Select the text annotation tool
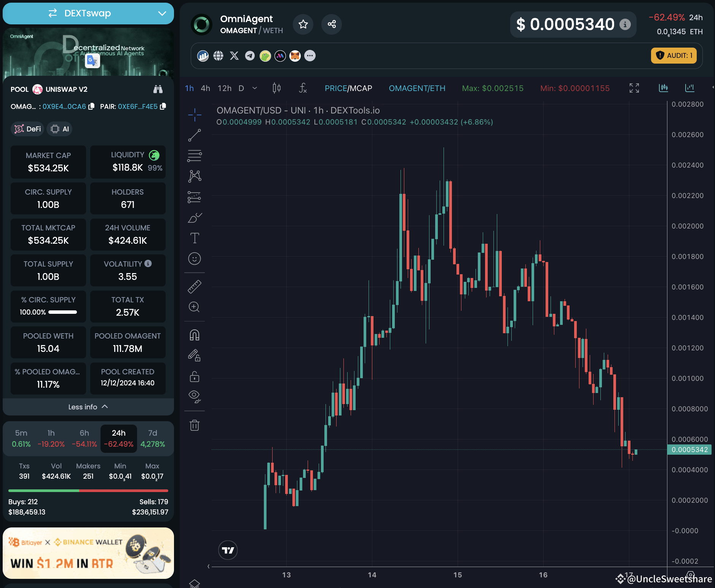This screenshot has height=588, width=715. pos(195,238)
